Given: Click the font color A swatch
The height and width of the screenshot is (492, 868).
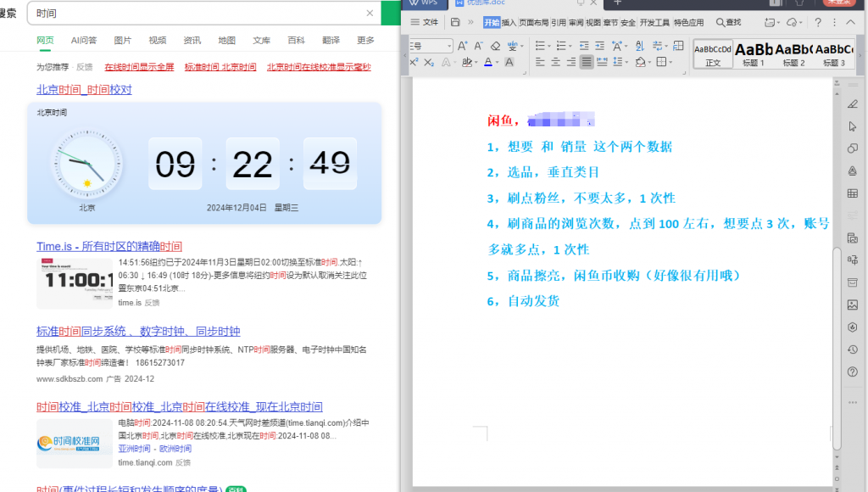Looking at the screenshot, I should pyautogui.click(x=487, y=62).
